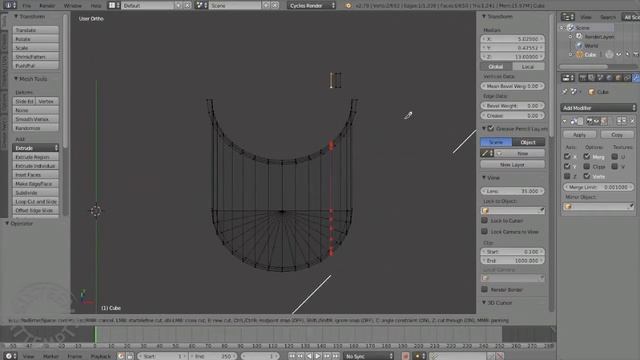Screen dimensions: 640x360
Task: Click the Median X value field
Action: (513, 39)
